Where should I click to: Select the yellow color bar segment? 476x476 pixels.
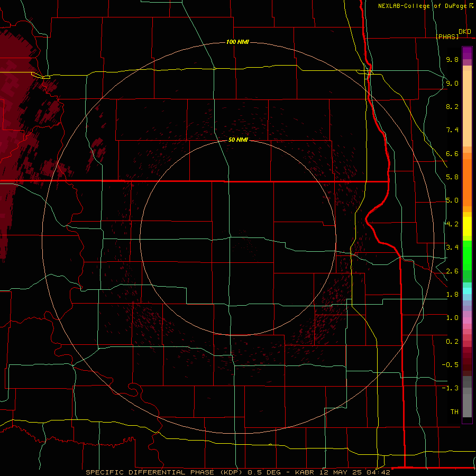pos(467,226)
